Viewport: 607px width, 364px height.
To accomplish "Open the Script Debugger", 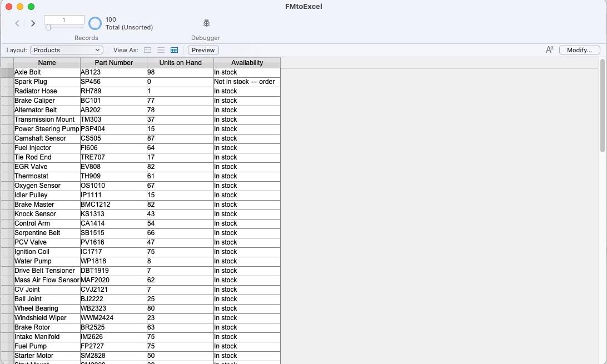I will 206,23.
